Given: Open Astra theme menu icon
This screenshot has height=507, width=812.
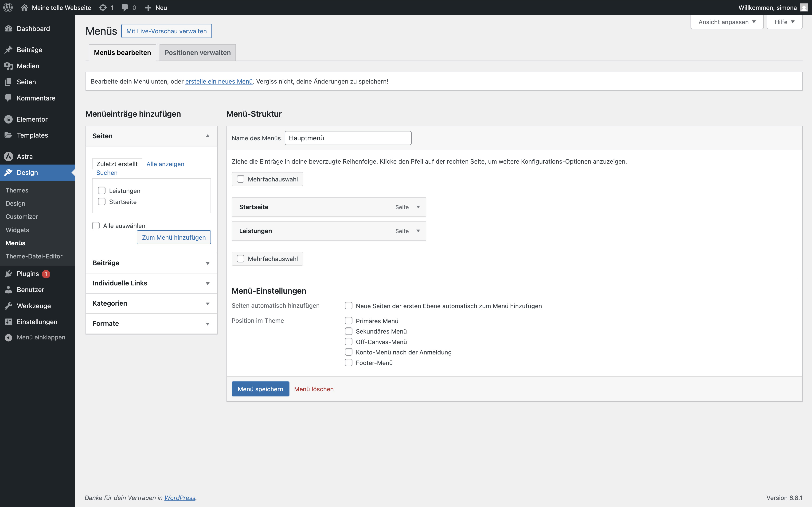Looking at the screenshot, I should pos(8,157).
